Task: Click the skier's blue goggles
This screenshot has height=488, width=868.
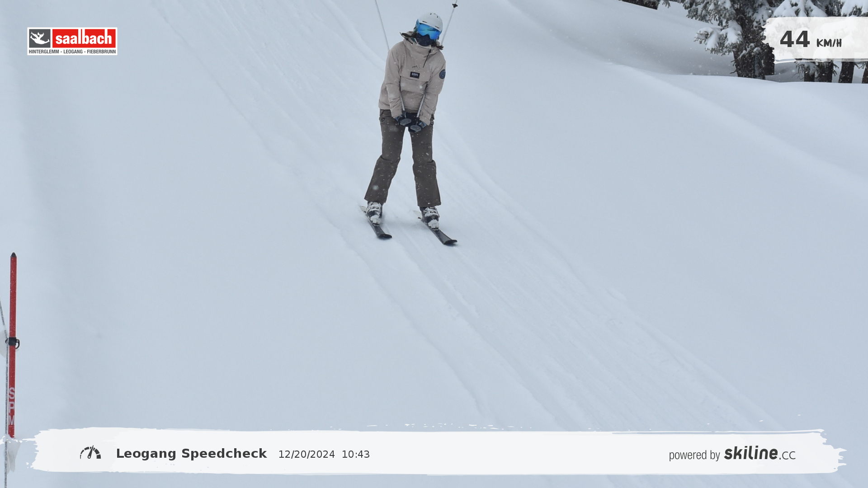Action: (x=427, y=31)
